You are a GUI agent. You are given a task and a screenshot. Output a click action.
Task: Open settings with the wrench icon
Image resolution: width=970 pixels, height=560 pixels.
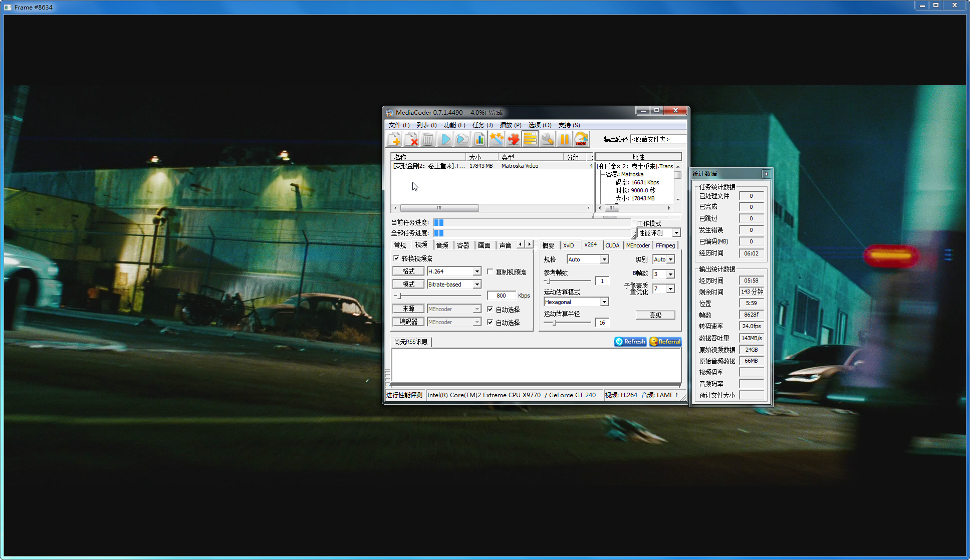(x=548, y=139)
